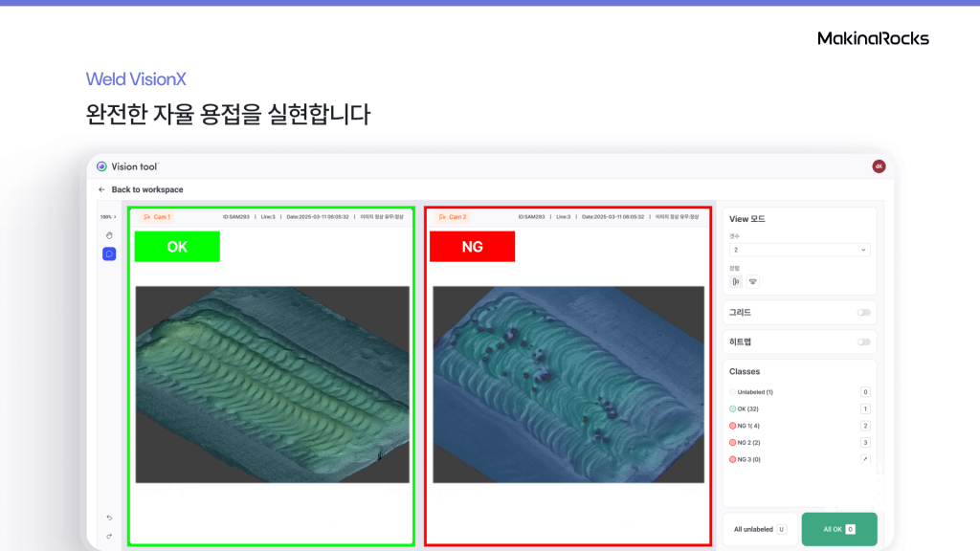This screenshot has height=551, width=980.
Task: Select the second 정렬 layout icon
Action: 753,280
